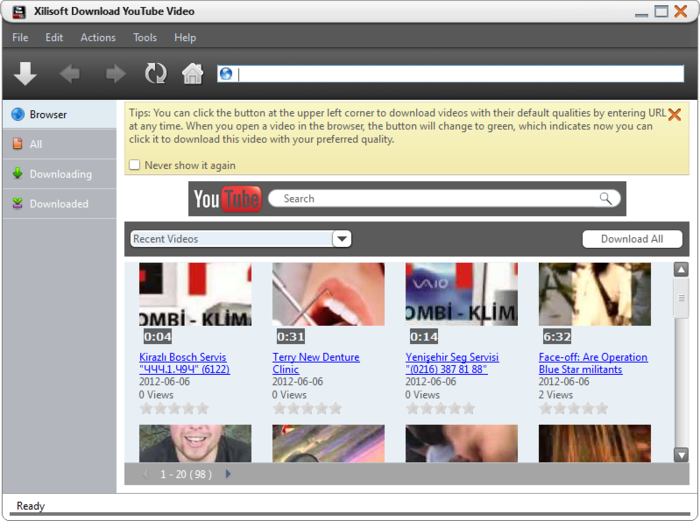Viewport: 700px width, 521px height.
Task: Switch to the All tab label
Action: click(x=36, y=144)
